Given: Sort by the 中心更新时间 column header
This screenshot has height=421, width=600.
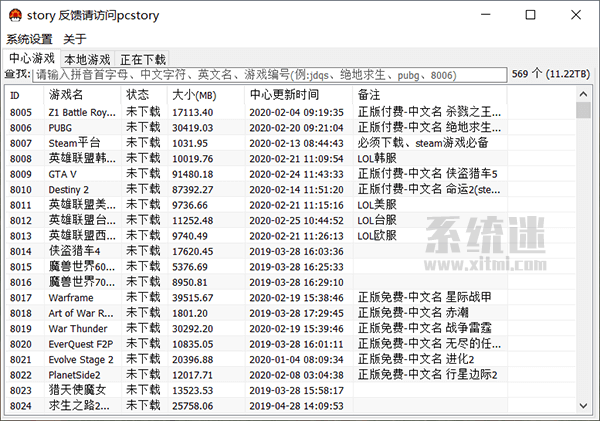Looking at the screenshot, I should point(298,95).
